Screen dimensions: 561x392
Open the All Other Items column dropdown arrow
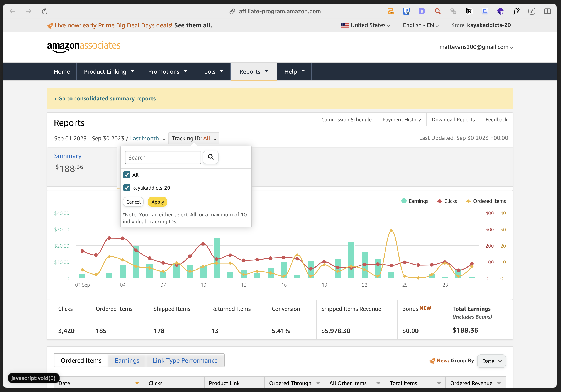(378, 383)
